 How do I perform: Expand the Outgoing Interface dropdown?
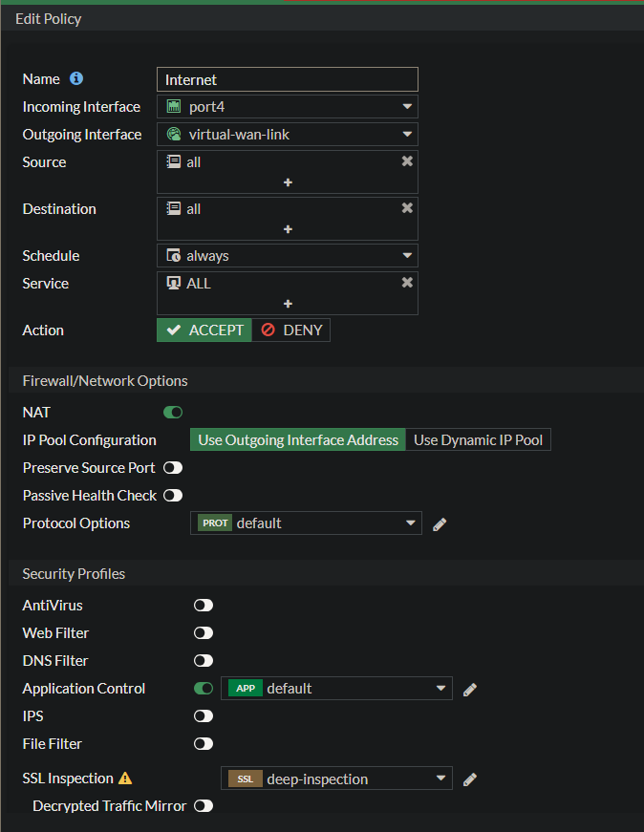click(287, 135)
